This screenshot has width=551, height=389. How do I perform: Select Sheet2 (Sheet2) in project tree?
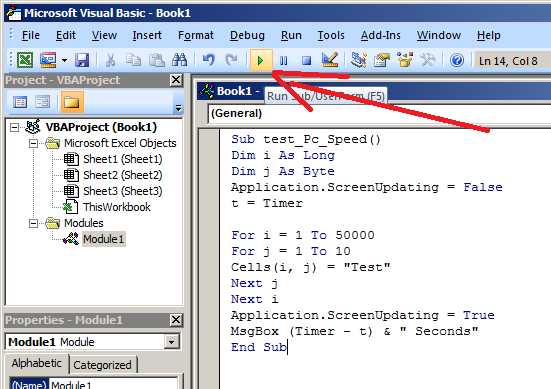(123, 175)
